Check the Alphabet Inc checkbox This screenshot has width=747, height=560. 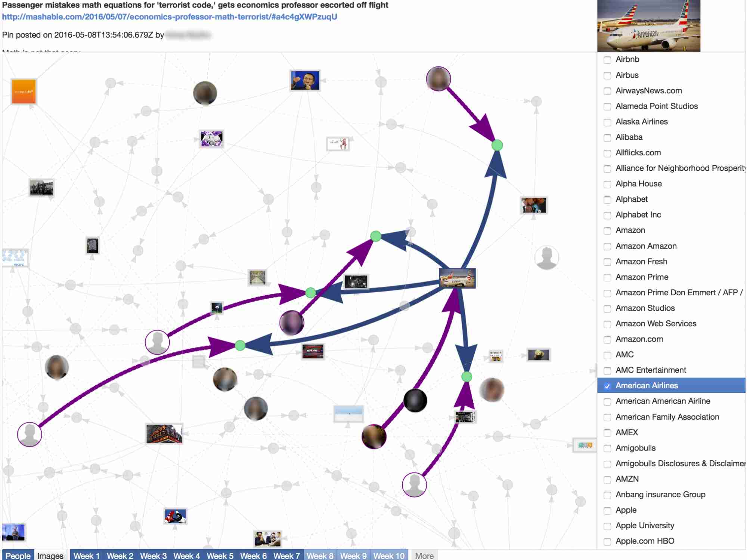coord(607,215)
